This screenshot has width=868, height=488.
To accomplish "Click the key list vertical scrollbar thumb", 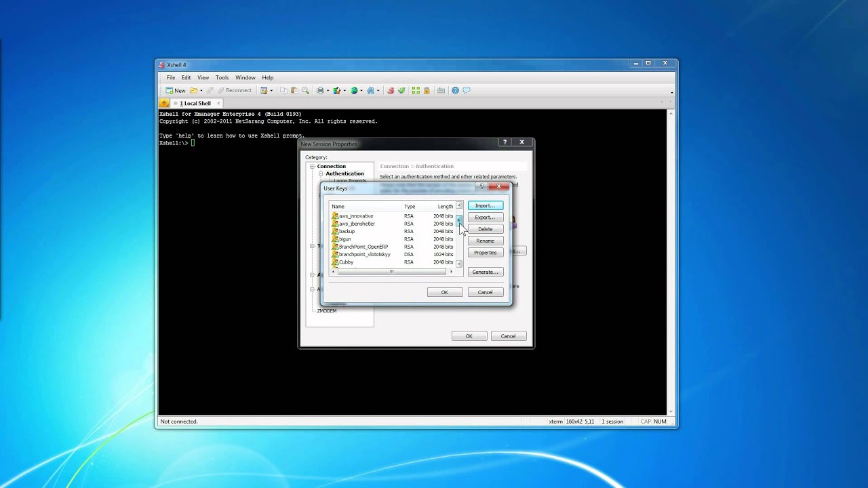I will pyautogui.click(x=459, y=220).
